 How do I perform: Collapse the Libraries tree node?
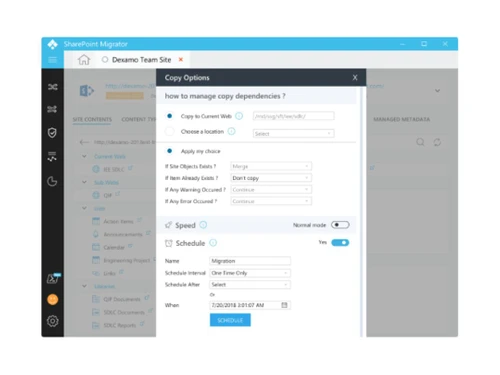click(84, 286)
